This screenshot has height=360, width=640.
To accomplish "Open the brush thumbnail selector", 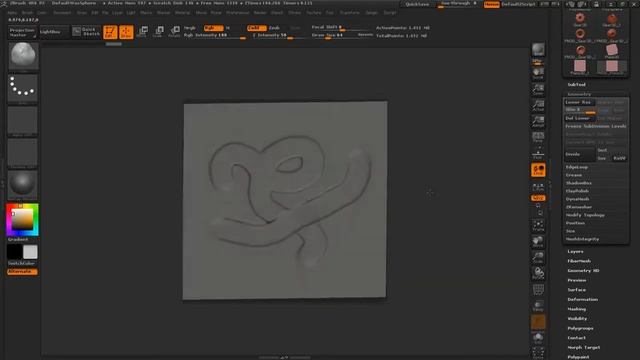I will pos(23,56).
